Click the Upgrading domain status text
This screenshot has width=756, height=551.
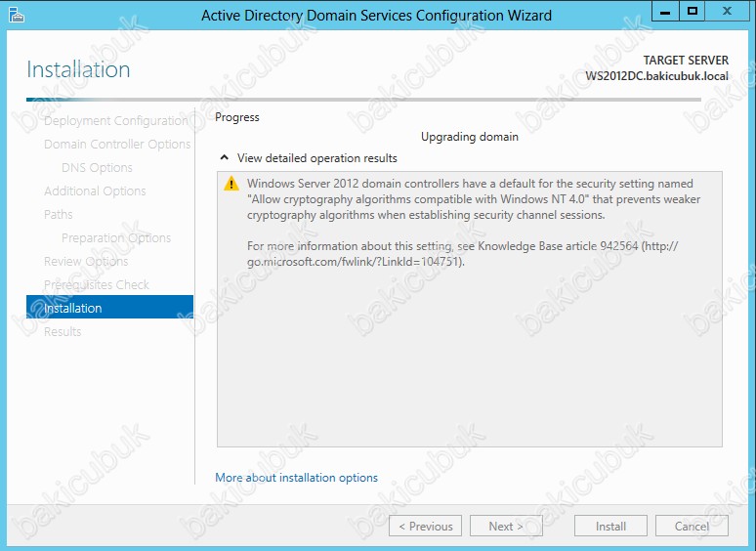tap(470, 137)
